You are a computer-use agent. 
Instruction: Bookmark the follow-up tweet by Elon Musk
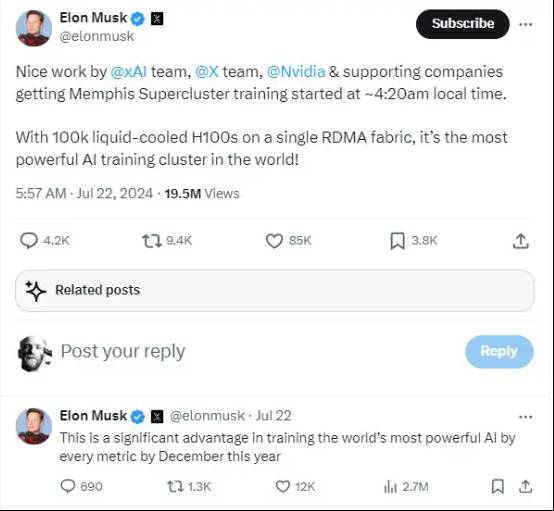tap(497, 487)
